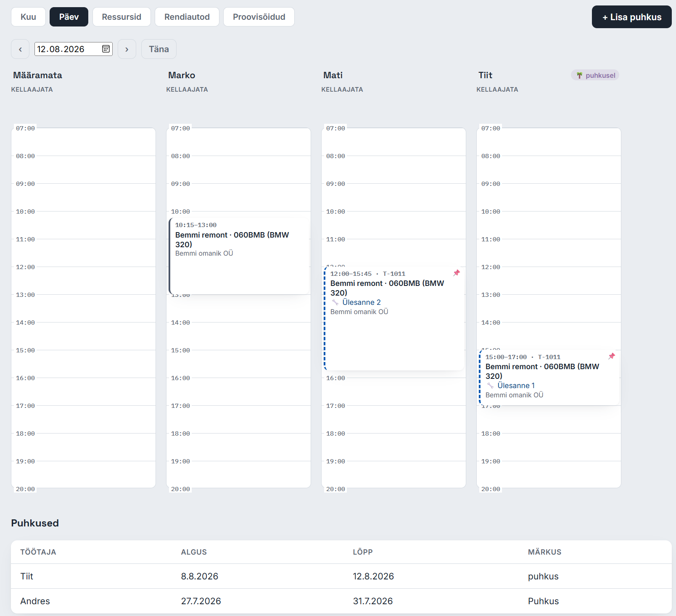
Task: Go to previous day with left chevron
Action: click(x=20, y=49)
